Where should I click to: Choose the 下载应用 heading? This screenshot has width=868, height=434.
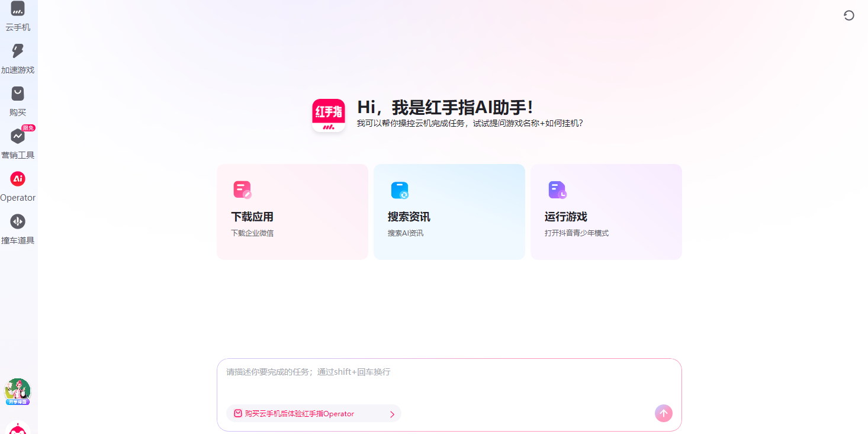(x=252, y=217)
